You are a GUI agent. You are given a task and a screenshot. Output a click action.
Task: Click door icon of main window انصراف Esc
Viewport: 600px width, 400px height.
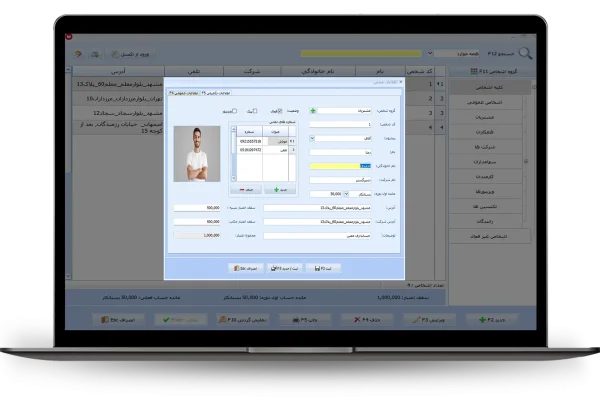[x=104, y=319]
